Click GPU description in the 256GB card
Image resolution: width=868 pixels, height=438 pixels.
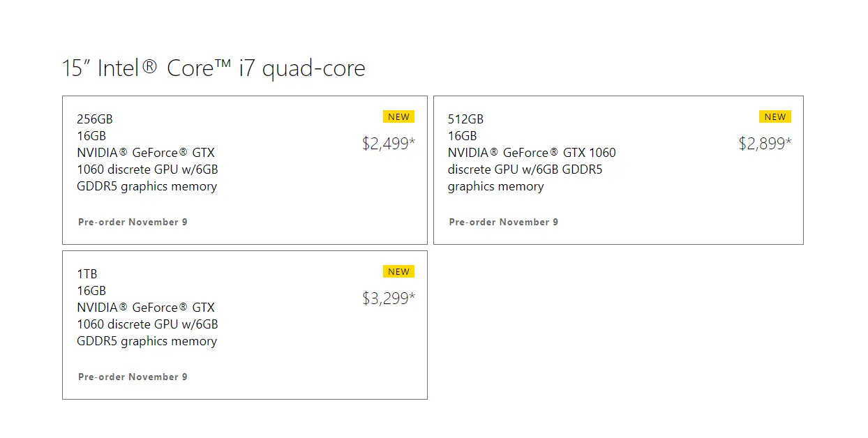(147, 169)
